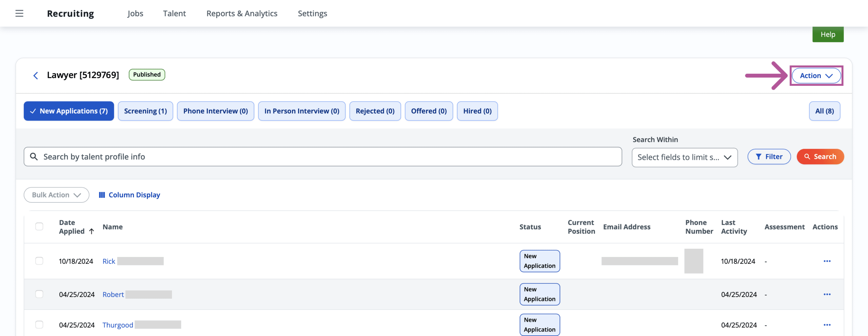Click the Filter funnel button
The image size is (868, 336).
pos(769,156)
